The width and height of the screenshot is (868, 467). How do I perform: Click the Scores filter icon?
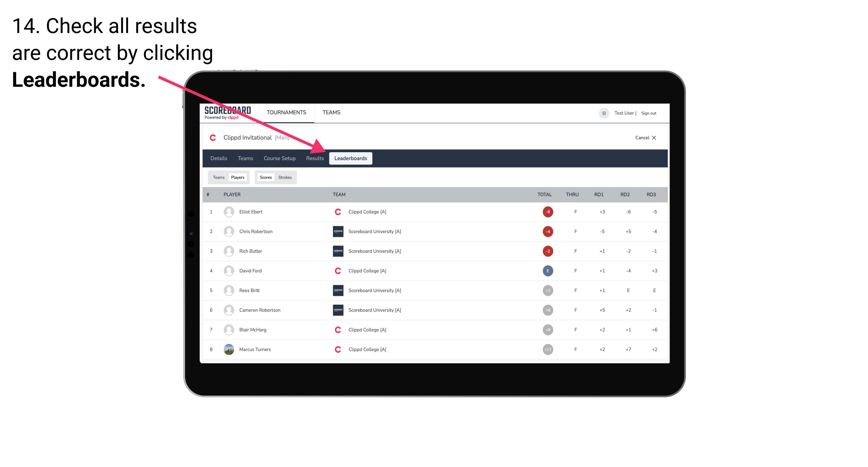266,177
